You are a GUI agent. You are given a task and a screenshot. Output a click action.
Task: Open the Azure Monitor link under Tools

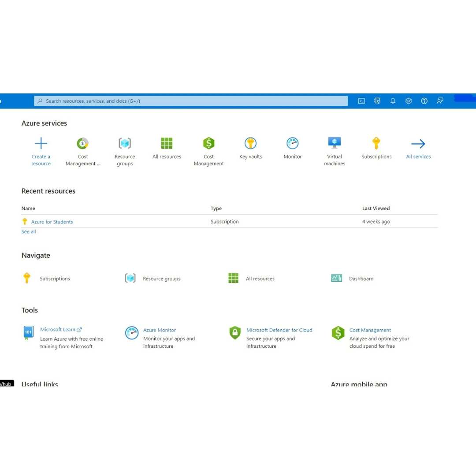coord(160,330)
